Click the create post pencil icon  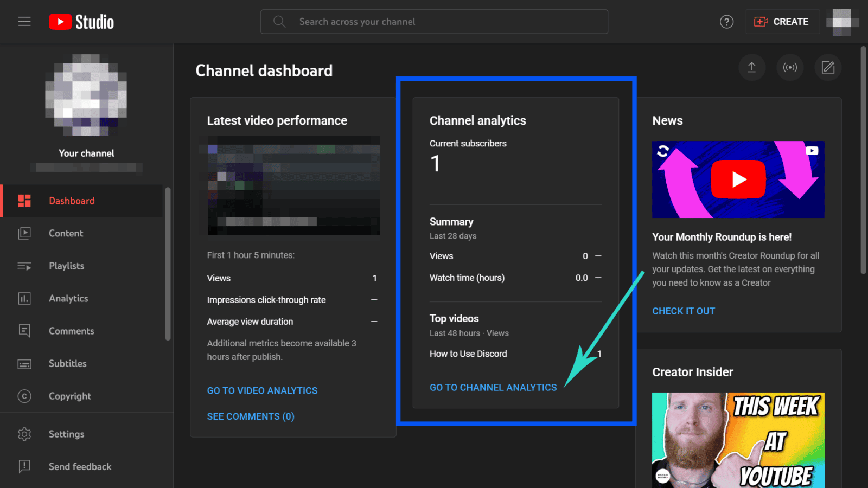click(828, 67)
